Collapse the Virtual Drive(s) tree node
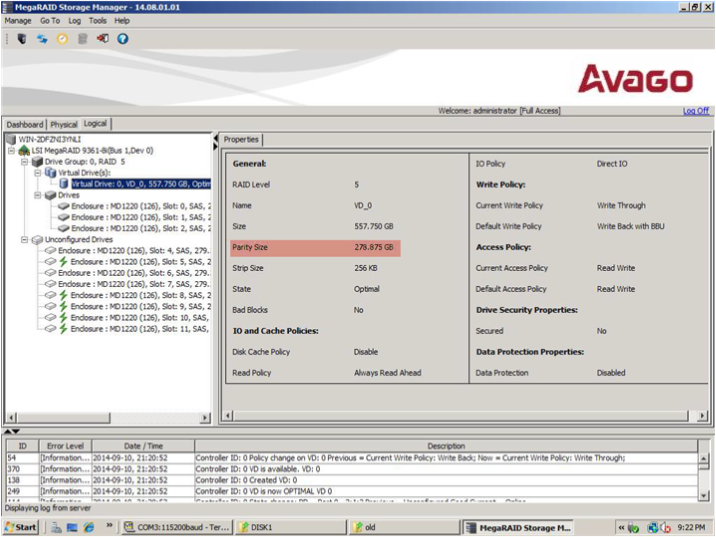 click(x=37, y=172)
